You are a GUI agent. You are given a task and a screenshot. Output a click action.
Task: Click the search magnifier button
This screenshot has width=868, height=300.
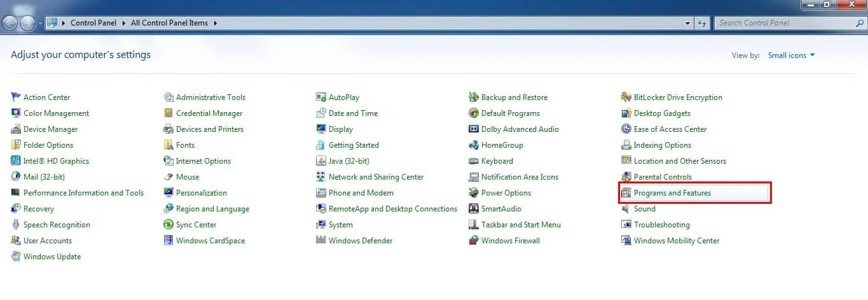pos(858,23)
